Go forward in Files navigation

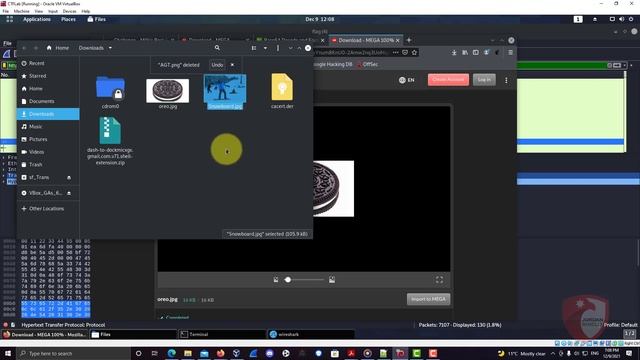click(x=36, y=48)
